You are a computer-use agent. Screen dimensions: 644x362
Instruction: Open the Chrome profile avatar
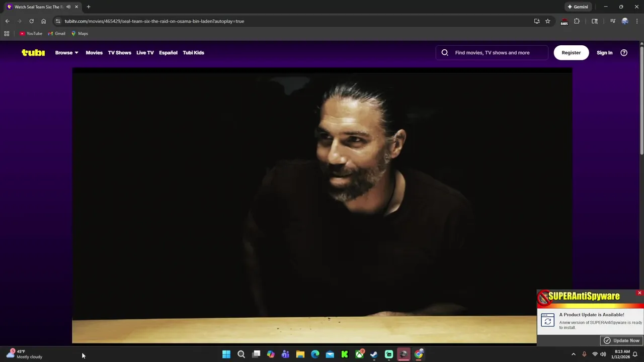point(625,21)
